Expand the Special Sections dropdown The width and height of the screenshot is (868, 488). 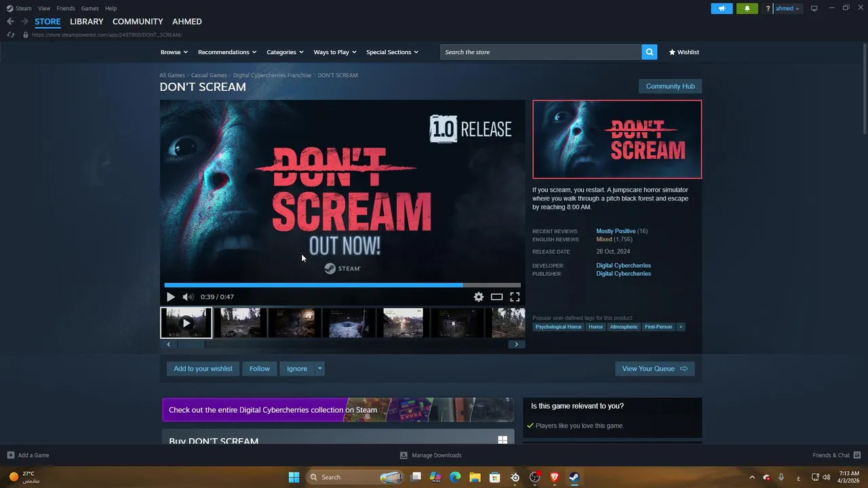392,52
